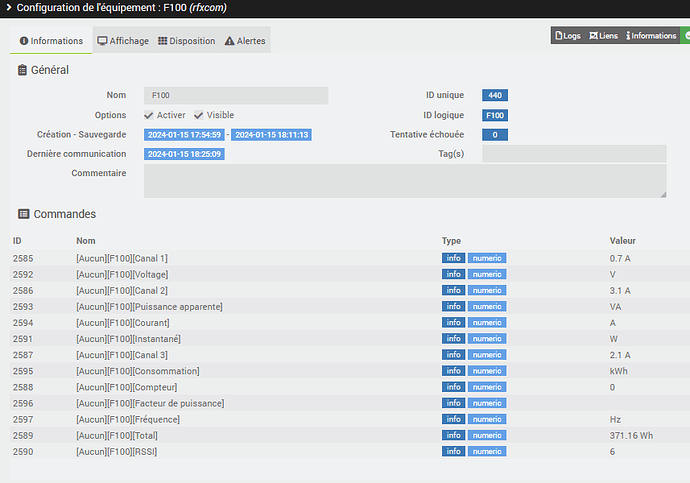690x483 pixels.
Task: Click the Valeur column header
Action: pyautogui.click(x=623, y=241)
